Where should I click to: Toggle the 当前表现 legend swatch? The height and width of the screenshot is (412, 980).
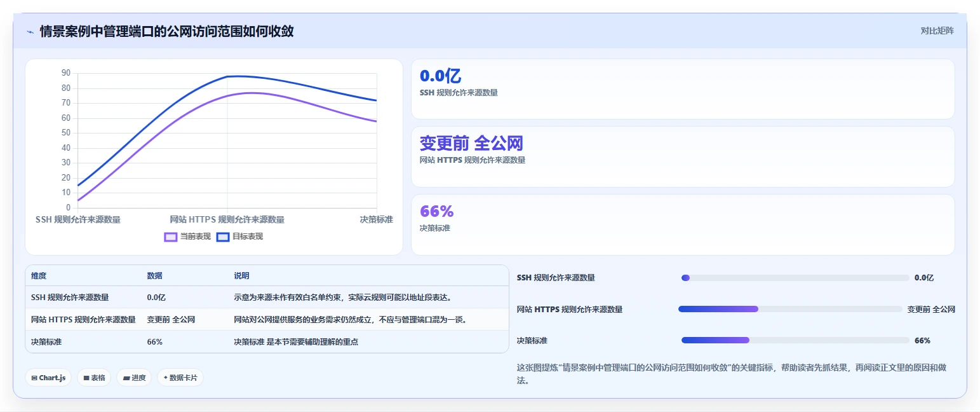tap(170, 237)
